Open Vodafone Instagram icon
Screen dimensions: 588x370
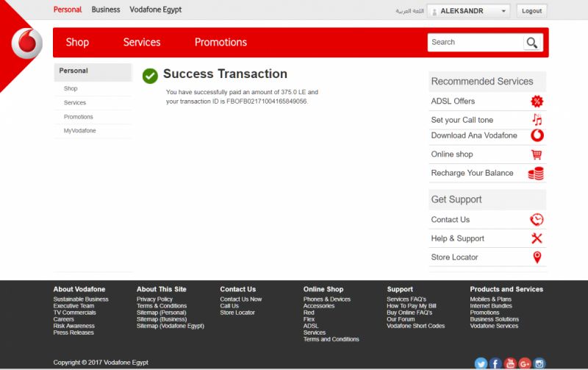[x=539, y=363]
